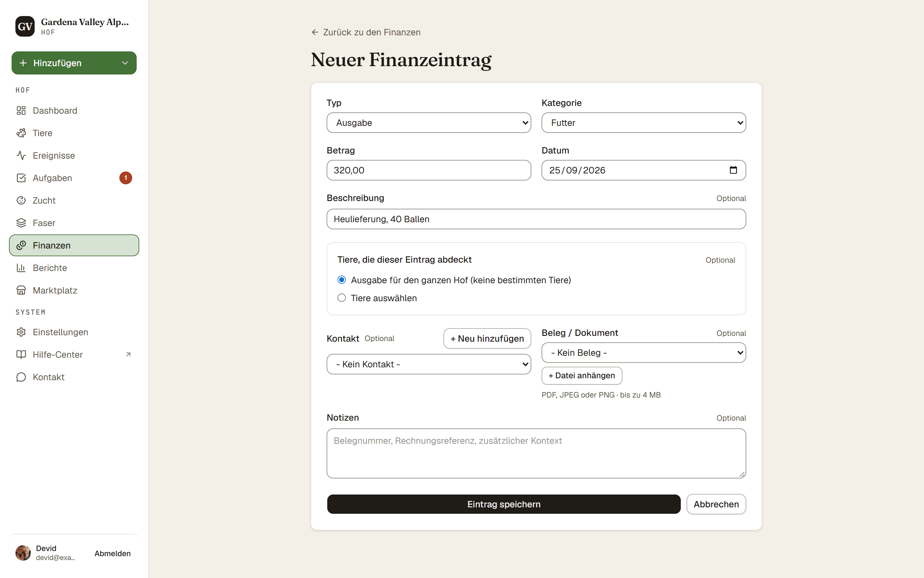Image resolution: width=924 pixels, height=578 pixels.
Task: Click the Hilfe-Center book icon
Action: tap(21, 355)
